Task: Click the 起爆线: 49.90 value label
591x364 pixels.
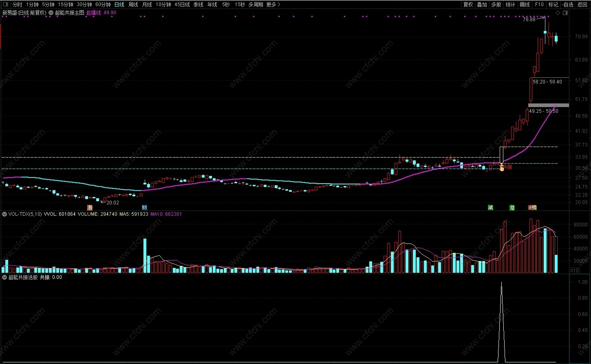Action: pos(101,13)
